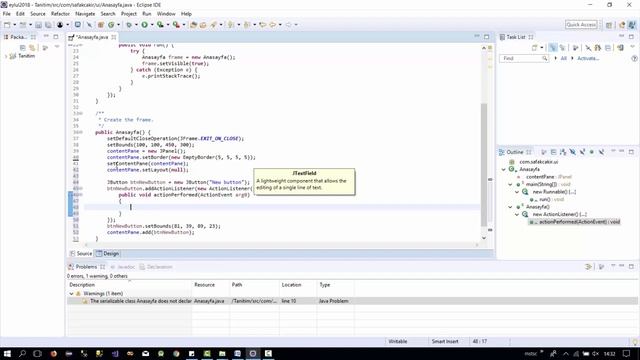Click the Find field in Task List
The image size is (640, 360).
(523, 58)
